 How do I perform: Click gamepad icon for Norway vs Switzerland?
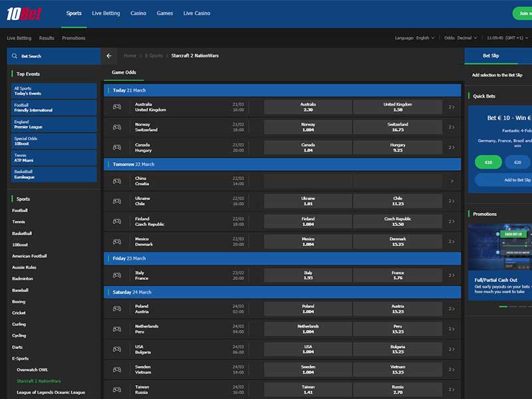[x=117, y=127]
